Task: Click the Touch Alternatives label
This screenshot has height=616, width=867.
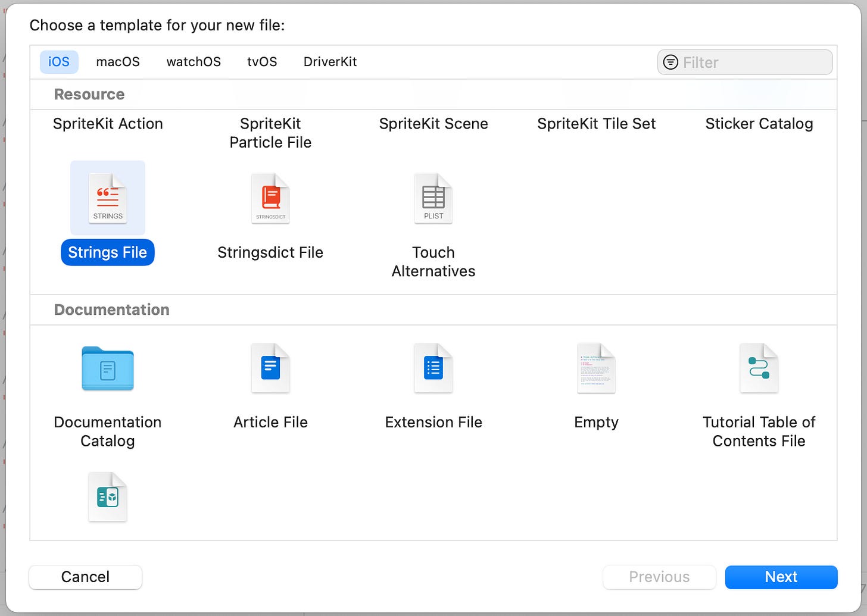Action: [433, 262]
